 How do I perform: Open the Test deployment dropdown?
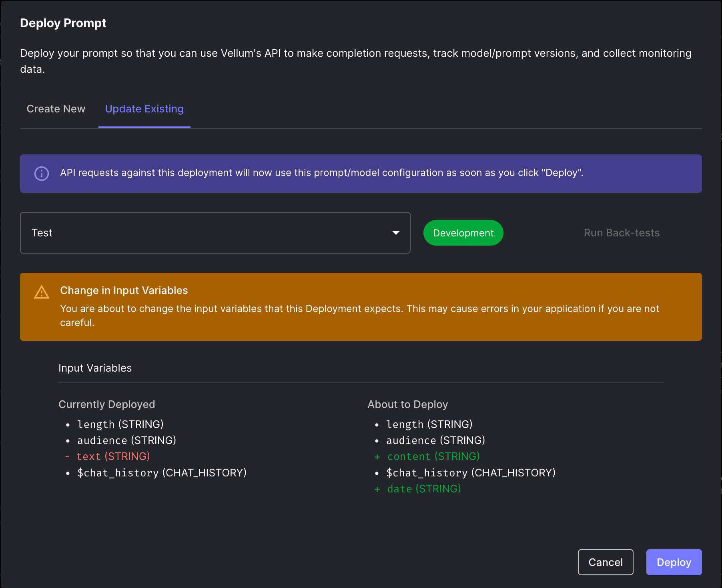click(215, 233)
